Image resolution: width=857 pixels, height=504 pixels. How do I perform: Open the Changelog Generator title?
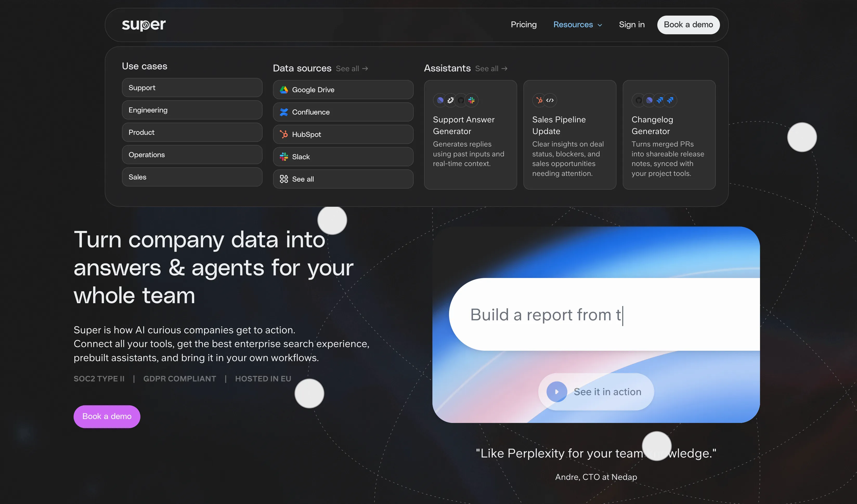652,125
